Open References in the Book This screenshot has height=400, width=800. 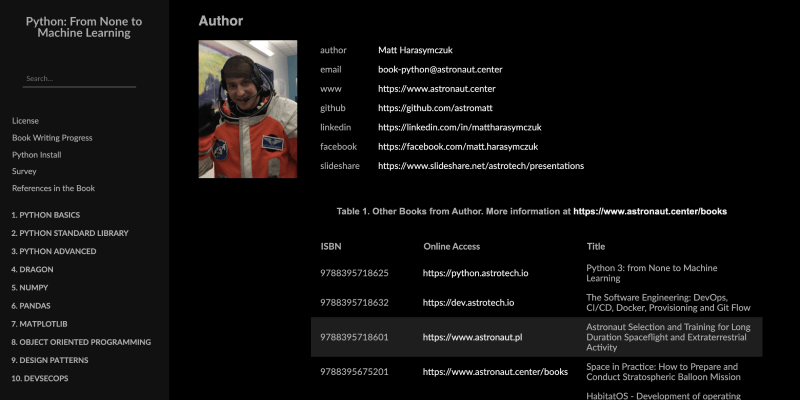53,188
